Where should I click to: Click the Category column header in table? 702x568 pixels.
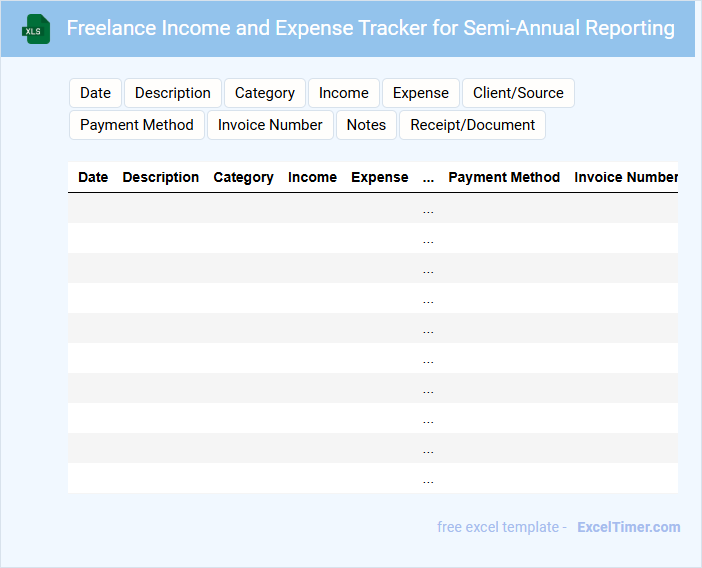click(243, 177)
